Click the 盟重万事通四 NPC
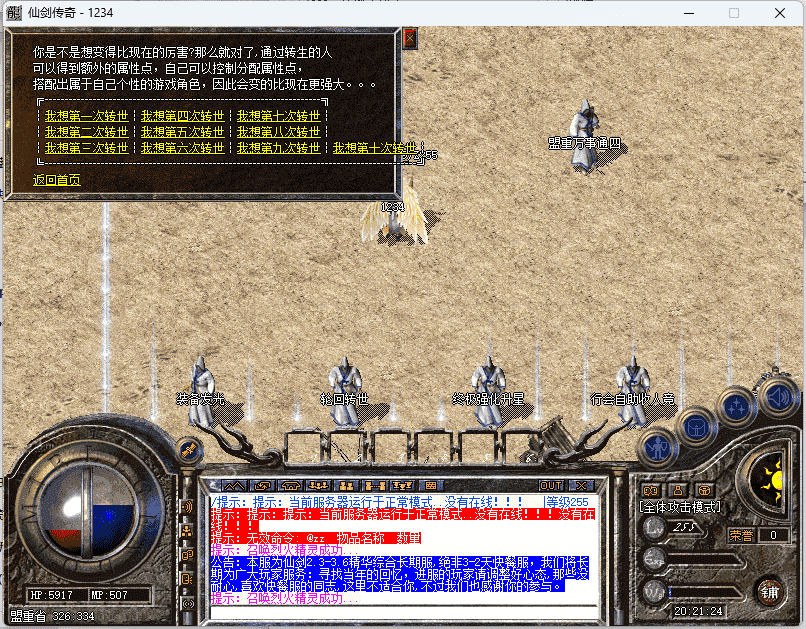Viewport: 806px width, 629px height. pos(585,136)
